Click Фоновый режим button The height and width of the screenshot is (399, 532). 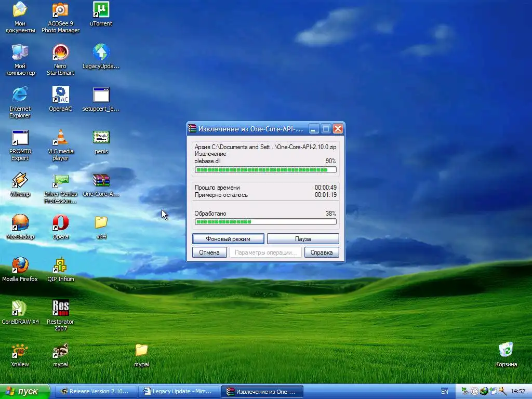click(228, 239)
